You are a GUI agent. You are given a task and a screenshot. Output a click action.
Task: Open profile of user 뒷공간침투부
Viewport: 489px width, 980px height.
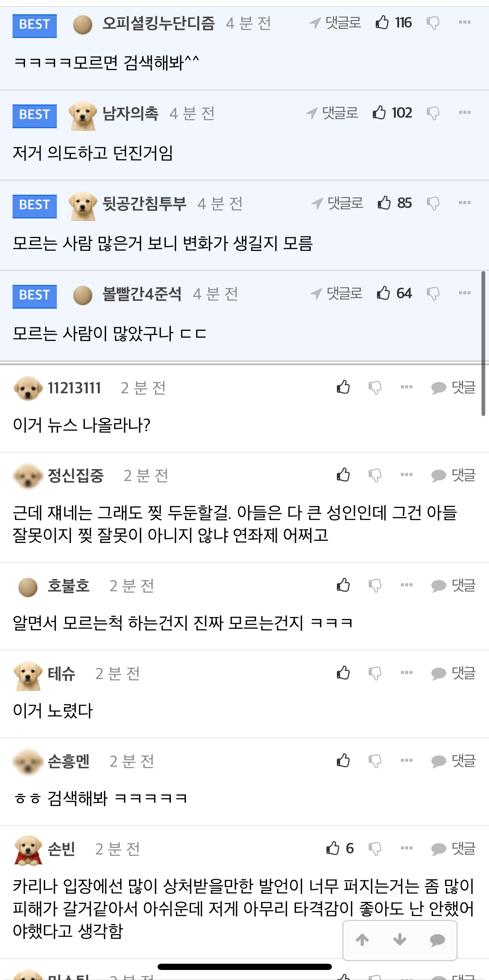pos(144,203)
